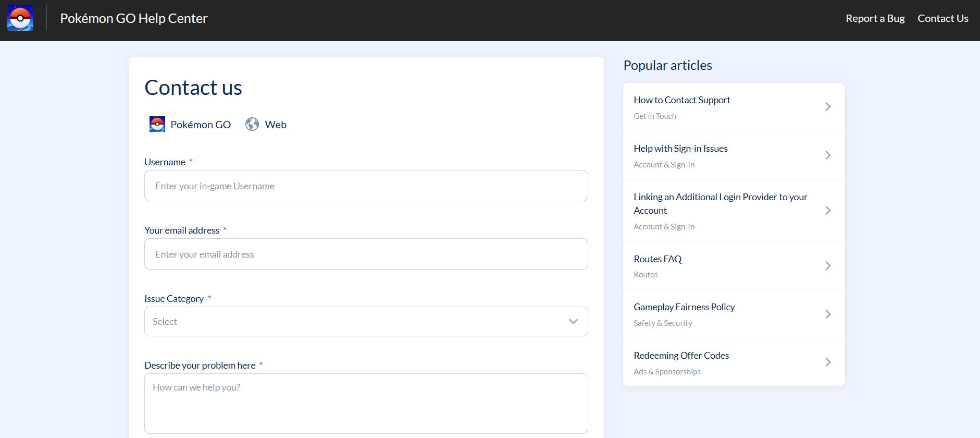
Task: Click the globe icon next to Web
Action: click(x=252, y=124)
